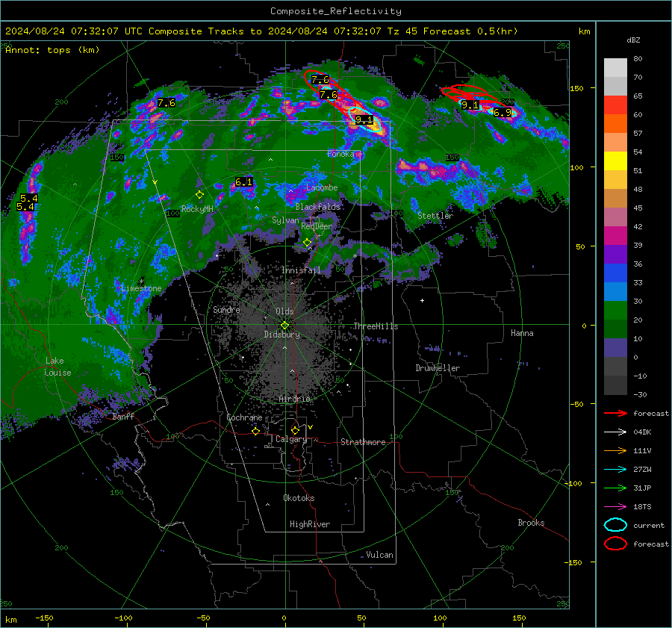Click the Hanna label
Screen dimensions: 672x628
(522, 333)
